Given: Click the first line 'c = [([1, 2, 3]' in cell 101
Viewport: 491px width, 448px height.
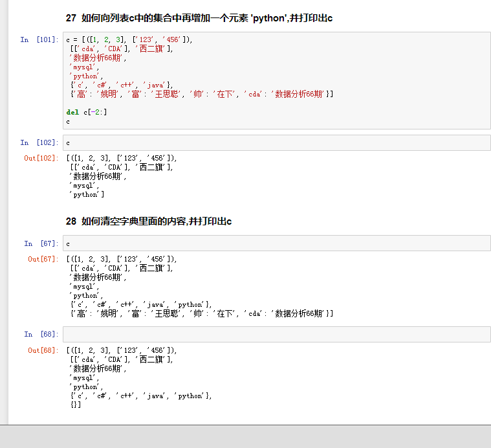Looking at the screenshot, I should tap(129, 39).
